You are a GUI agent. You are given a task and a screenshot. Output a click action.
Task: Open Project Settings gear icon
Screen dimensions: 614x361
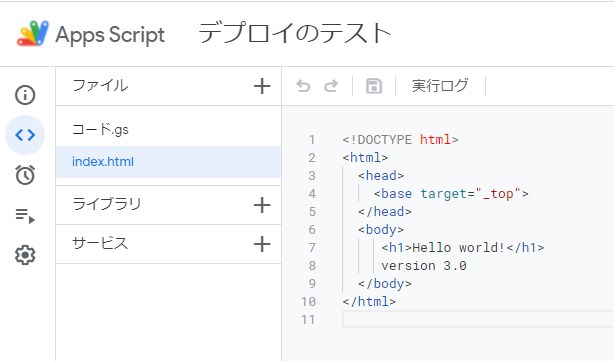25,255
